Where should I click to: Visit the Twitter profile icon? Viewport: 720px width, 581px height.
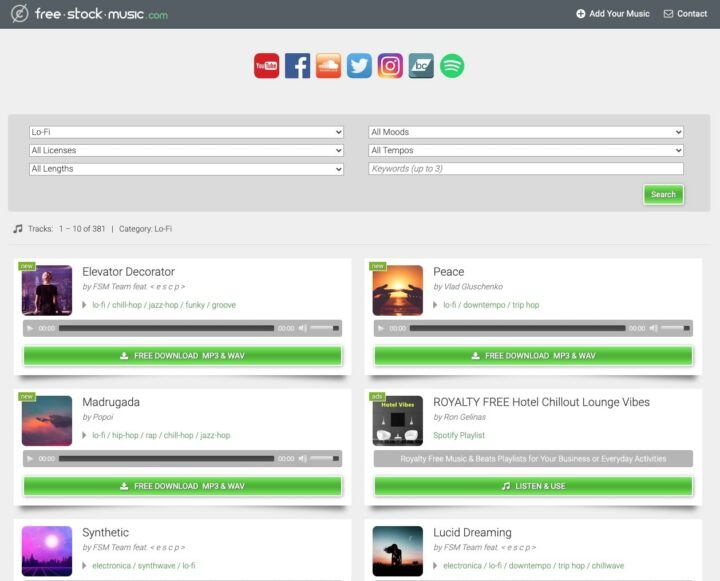tap(359, 66)
